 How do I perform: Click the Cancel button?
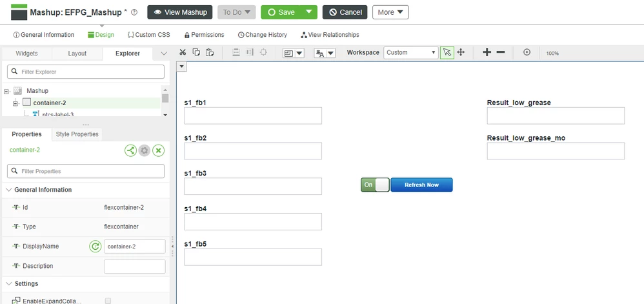[x=345, y=12]
